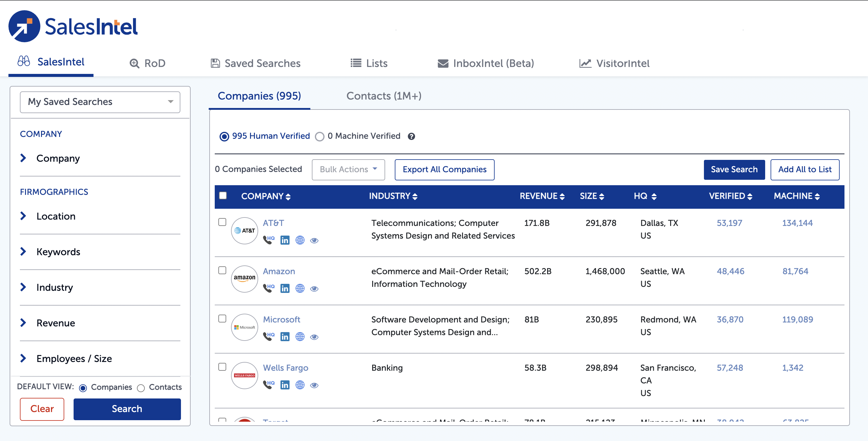Viewport: 868px width, 441px height.
Task: Click the Wells Fargo company logo
Action: pyautogui.click(x=245, y=375)
